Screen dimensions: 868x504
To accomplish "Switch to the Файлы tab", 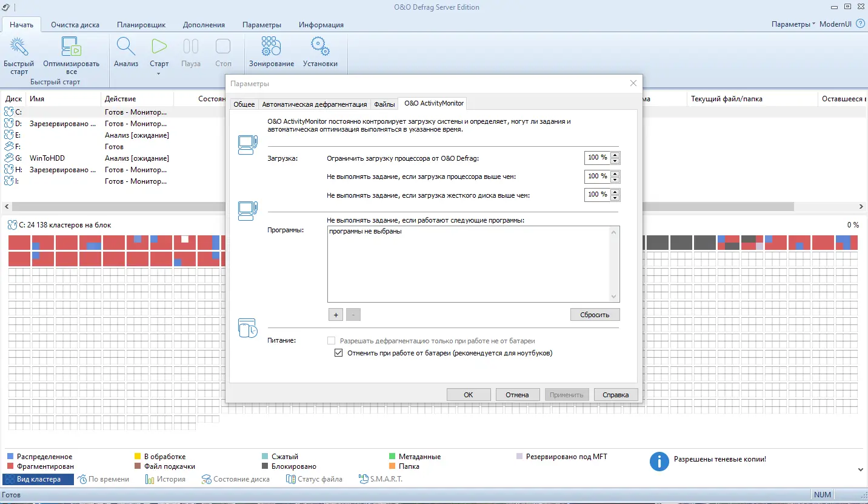I will [x=384, y=104].
